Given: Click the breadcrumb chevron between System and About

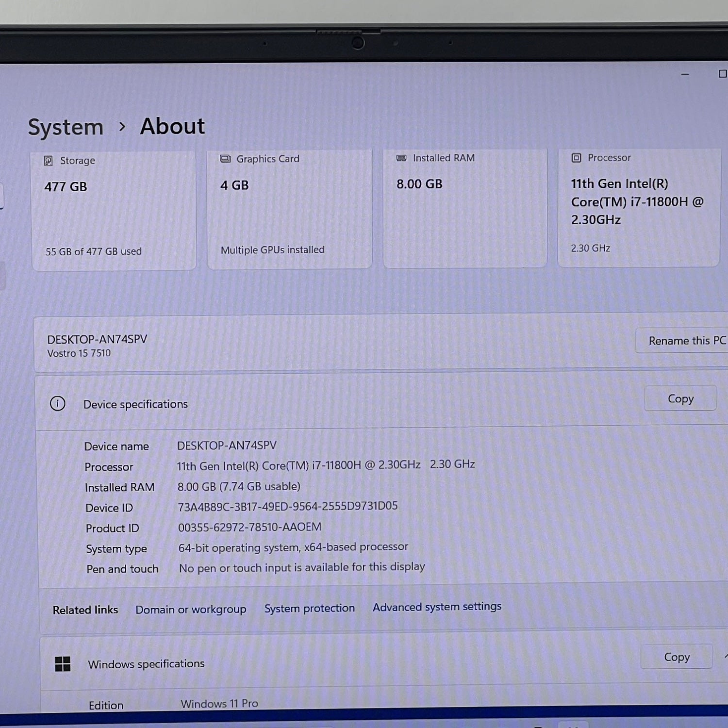Looking at the screenshot, I should click(122, 127).
